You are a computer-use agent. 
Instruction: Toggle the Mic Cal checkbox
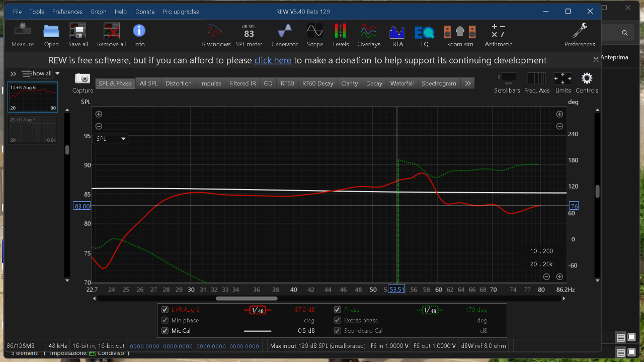[x=165, y=331]
